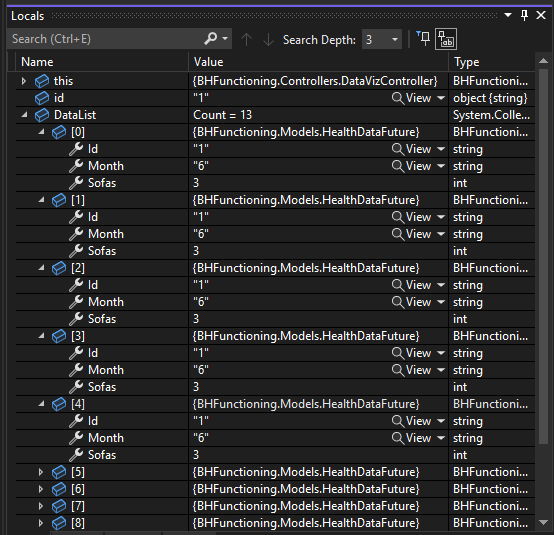Image resolution: width=554 pixels, height=535 pixels.
Task: Click View for [3] Id value
Action: tap(412, 353)
